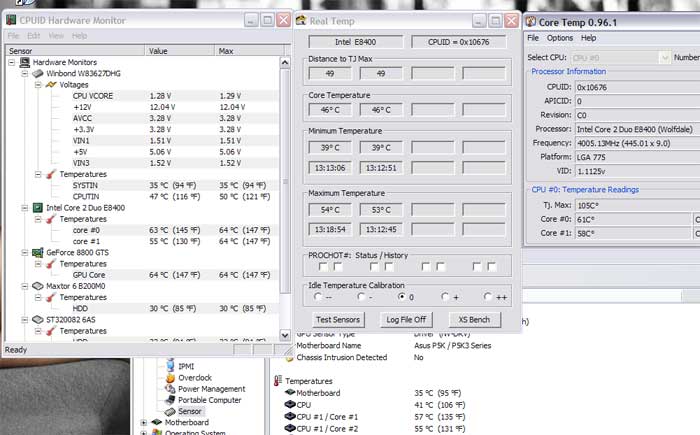Click the Temperatures section thermometer icon

click(x=278, y=381)
